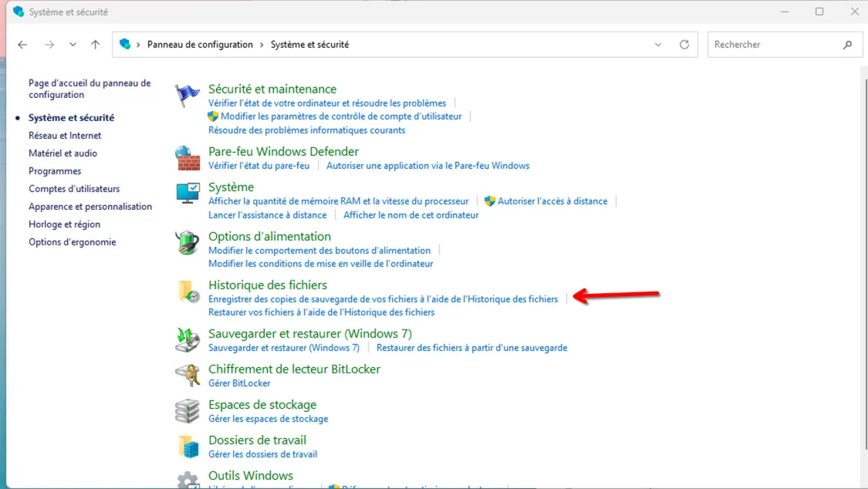Click Vérifier l'état de votre ordinateur link
This screenshot has width=868, height=489.
pyautogui.click(x=327, y=103)
